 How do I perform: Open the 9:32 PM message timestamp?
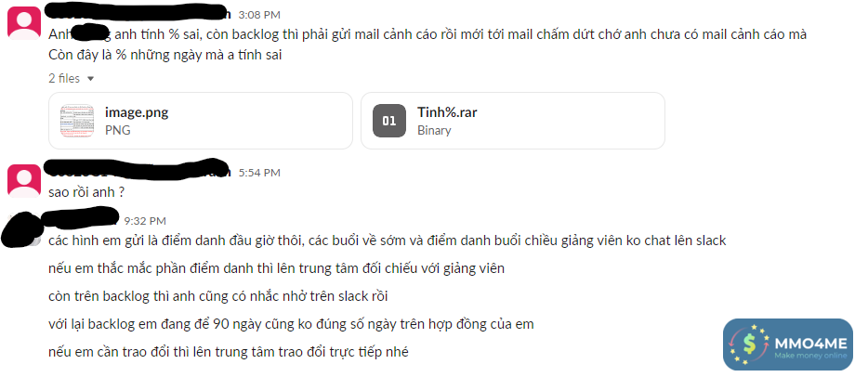pyautogui.click(x=145, y=220)
